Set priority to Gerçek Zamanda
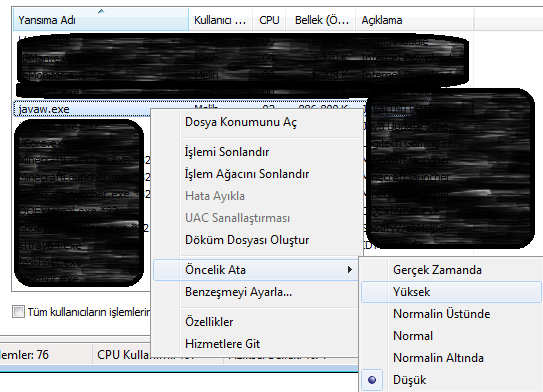The image size is (543, 392). 451,270
